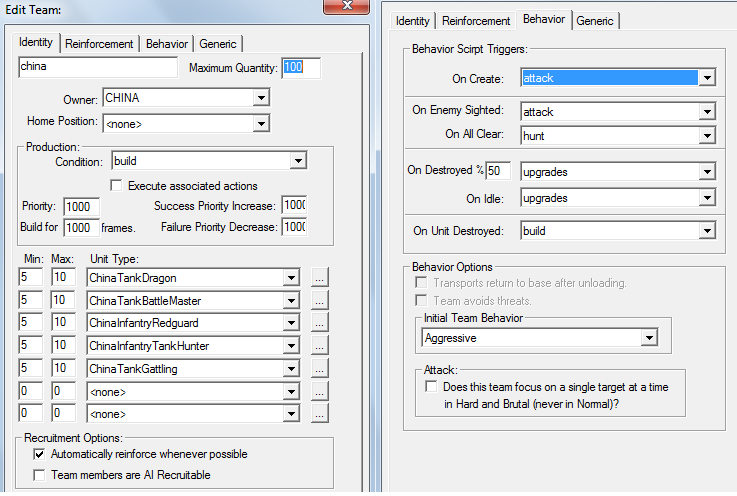Enable Execute associated actions checkbox
The image size is (737, 496).
point(116,185)
